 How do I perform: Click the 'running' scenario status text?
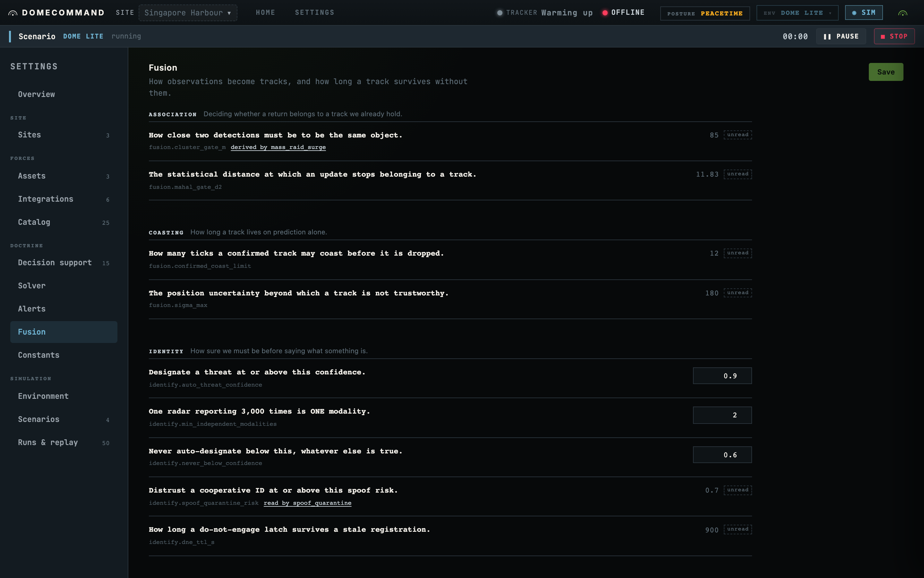(126, 36)
